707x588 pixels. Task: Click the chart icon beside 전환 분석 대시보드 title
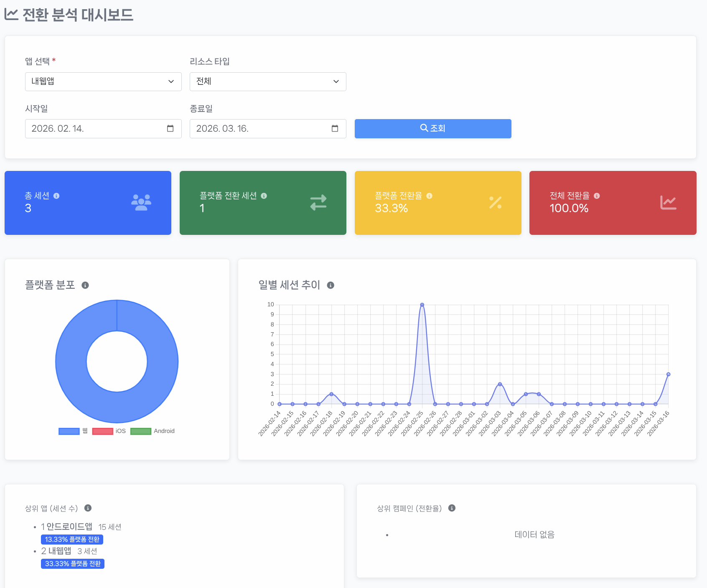pyautogui.click(x=11, y=15)
